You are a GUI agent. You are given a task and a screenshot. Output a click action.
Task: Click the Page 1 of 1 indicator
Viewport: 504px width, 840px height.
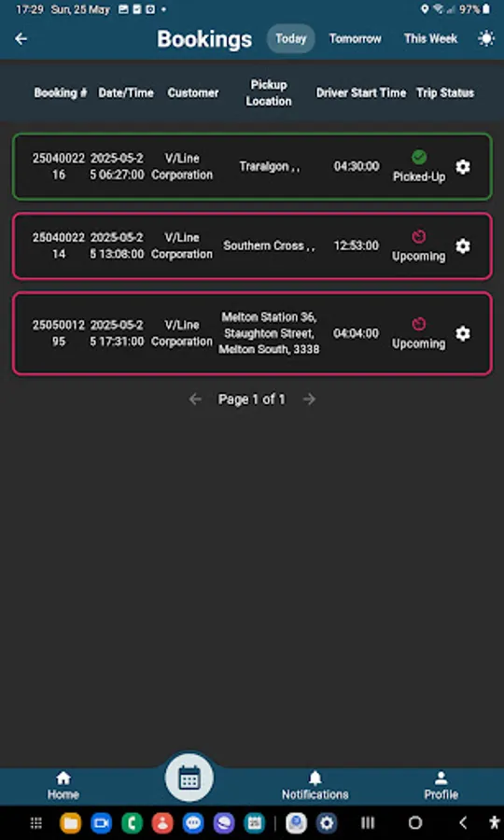pos(252,399)
